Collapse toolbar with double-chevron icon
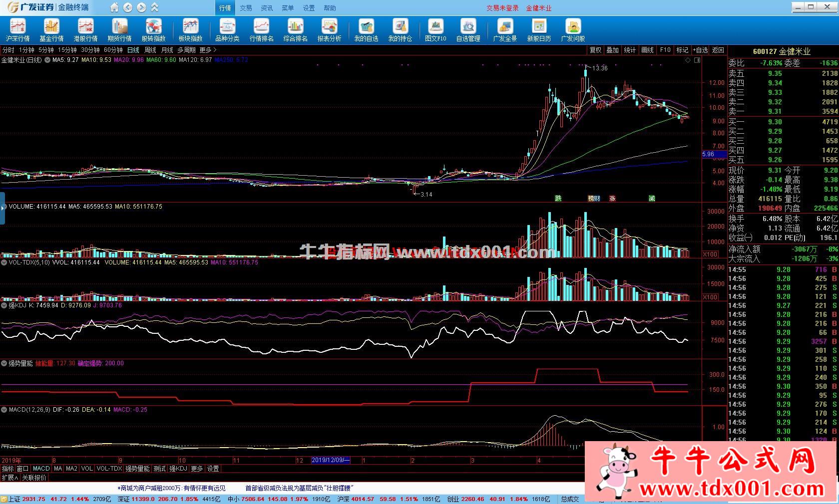Image resolution: width=839 pixels, height=504 pixels. (155, 7)
